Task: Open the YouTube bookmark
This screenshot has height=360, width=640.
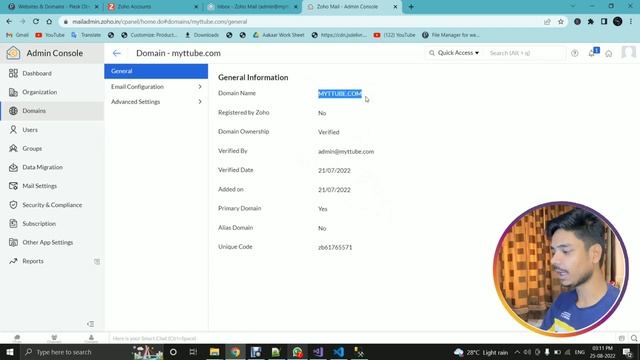Action: pos(50,35)
